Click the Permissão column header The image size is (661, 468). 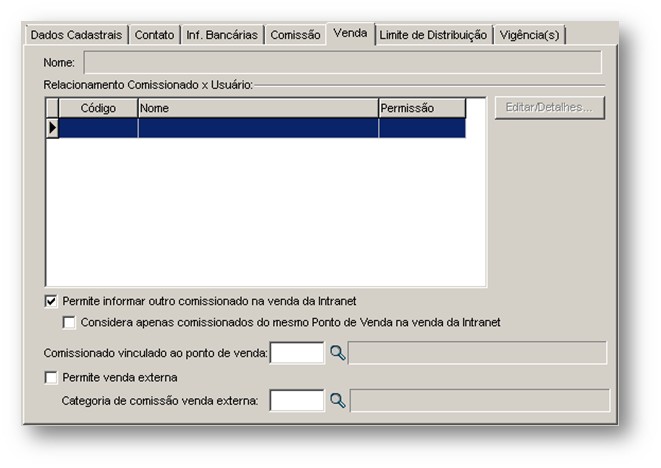[422, 108]
